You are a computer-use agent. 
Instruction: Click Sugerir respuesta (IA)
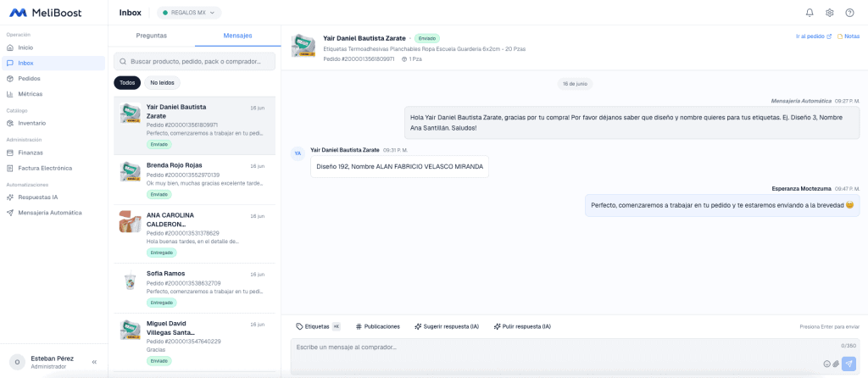(x=447, y=326)
